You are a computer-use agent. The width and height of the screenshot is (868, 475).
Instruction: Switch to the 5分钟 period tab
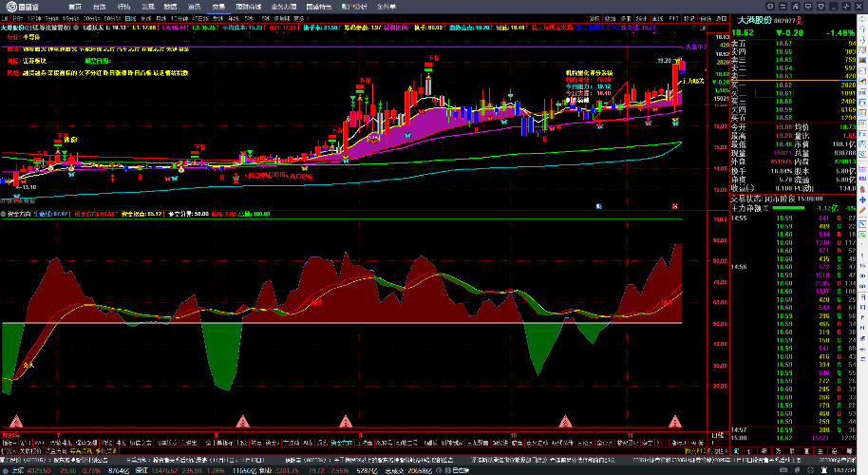pos(49,18)
